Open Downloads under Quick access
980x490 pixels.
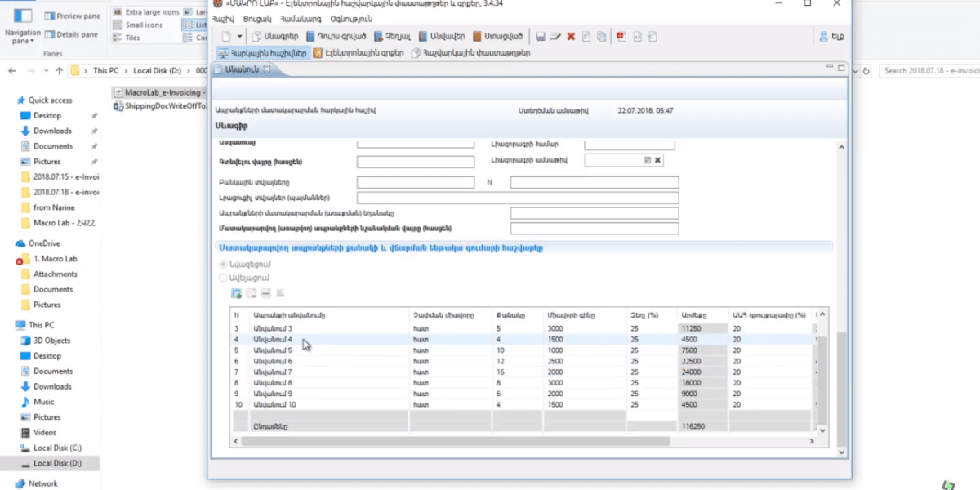52,131
